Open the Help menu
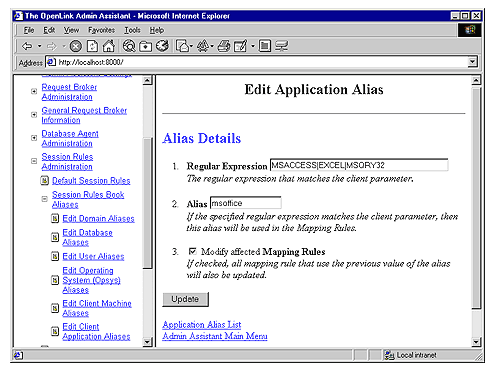Image resolution: width=494 pixels, height=373 pixels. 157,30
